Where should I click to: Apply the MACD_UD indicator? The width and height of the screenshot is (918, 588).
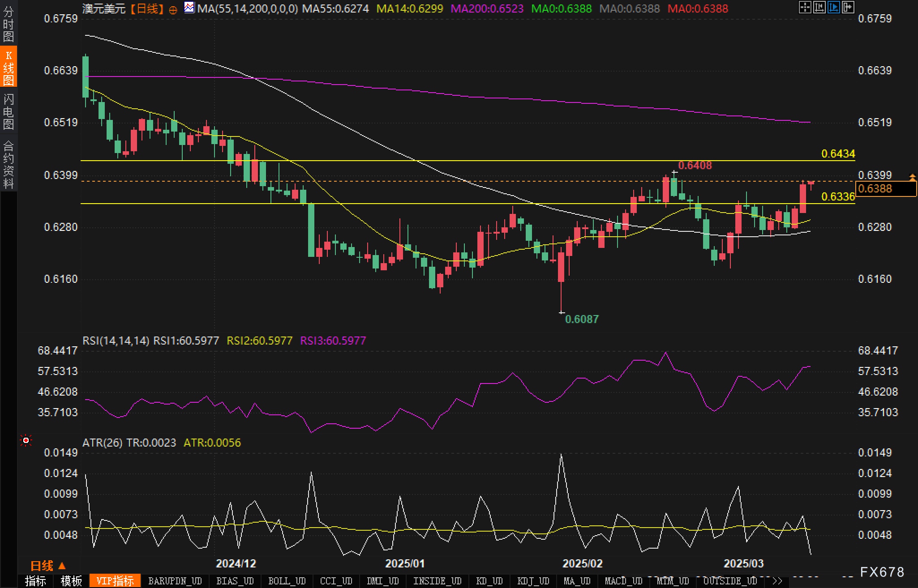pyautogui.click(x=623, y=581)
